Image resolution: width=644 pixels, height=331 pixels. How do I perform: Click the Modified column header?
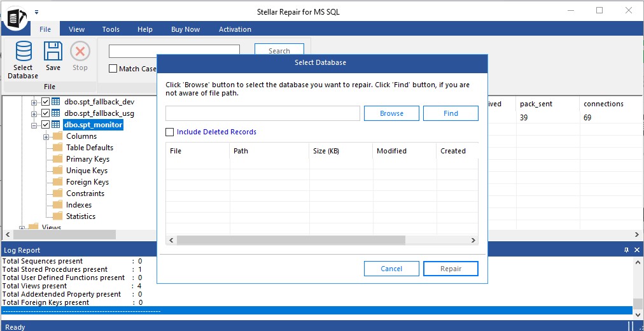pyautogui.click(x=405, y=151)
